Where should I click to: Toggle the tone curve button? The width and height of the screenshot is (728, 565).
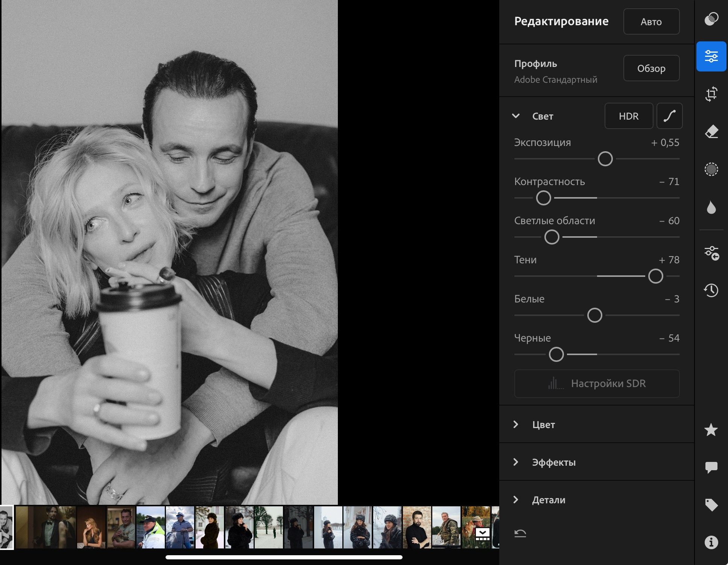669,116
